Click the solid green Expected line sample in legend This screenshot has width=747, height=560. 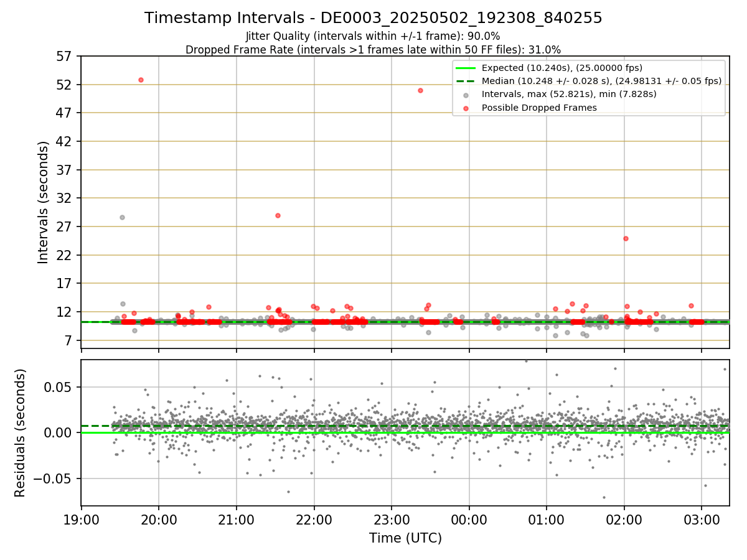[466, 68]
